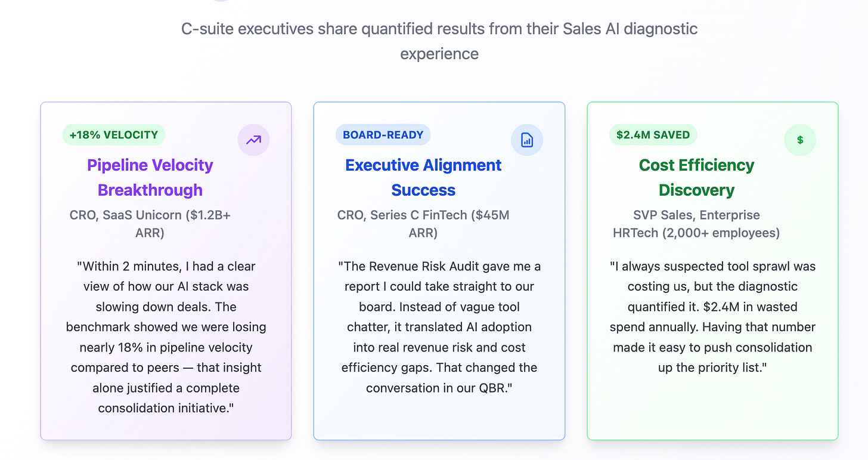Click the Revenue Risk Audit testimonial quote
The width and height of the screenshot is (868, 460).
tap(439, 327)
